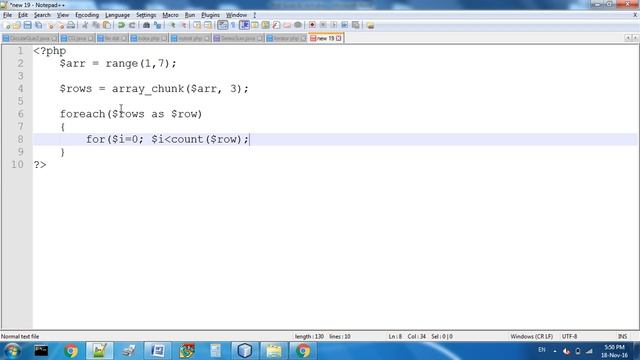Click the Cut scissors icon

[x=85, y=25]
